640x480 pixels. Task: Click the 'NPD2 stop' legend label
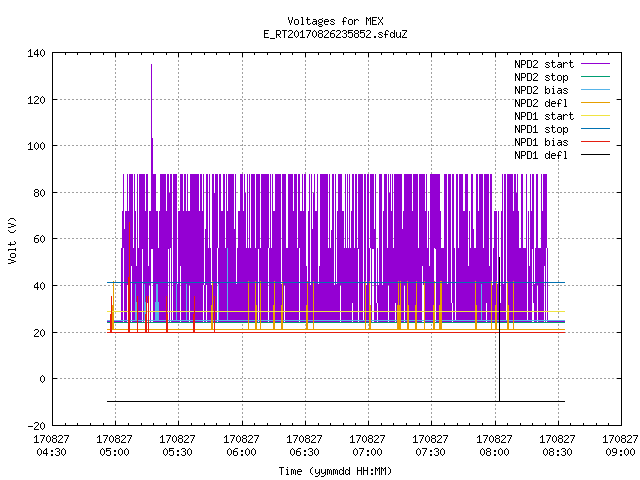pos(541,77)
